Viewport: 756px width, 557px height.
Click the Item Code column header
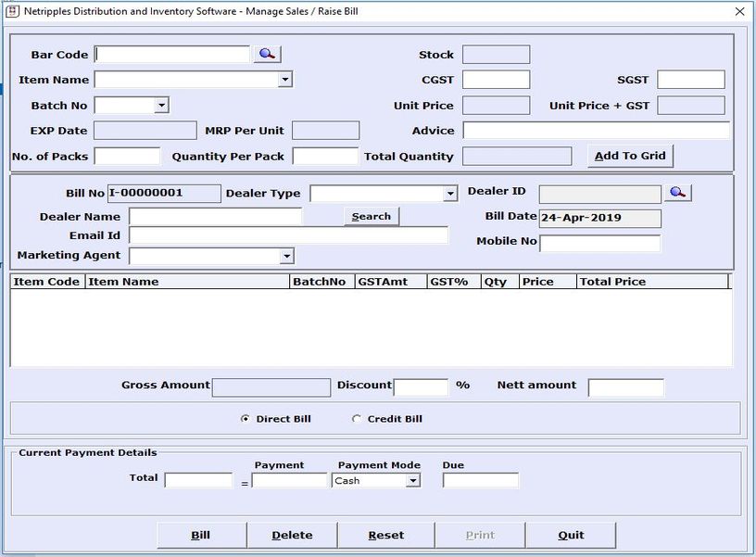[x=47, y=282]
